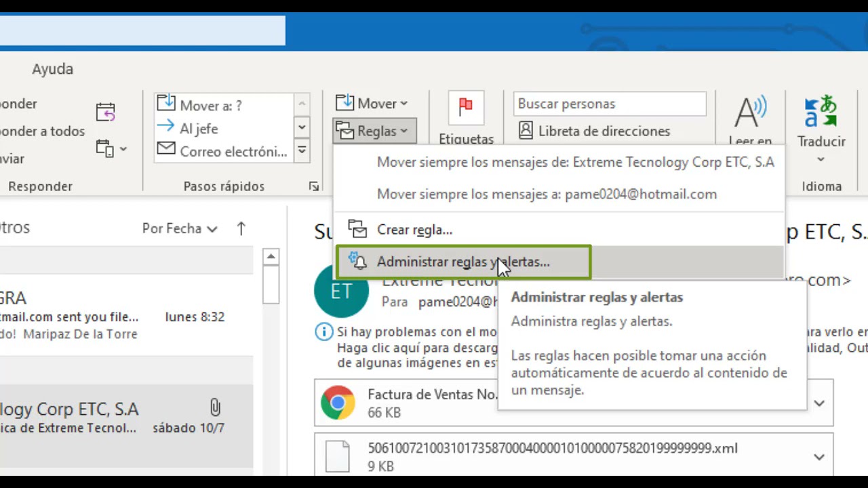Click the ET sender avatar
Screen dimensions: 868x488
341,291
